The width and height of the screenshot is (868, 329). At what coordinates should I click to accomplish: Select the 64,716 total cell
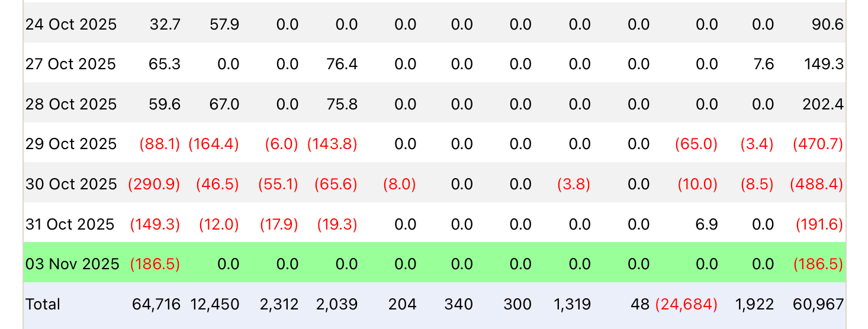(x=156, y=304)
